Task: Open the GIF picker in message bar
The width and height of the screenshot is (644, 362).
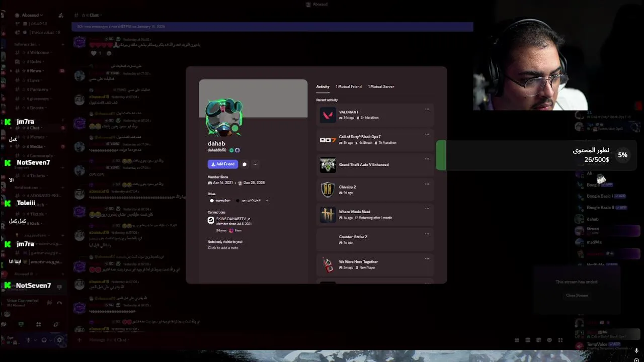Action: click(528, 340)
